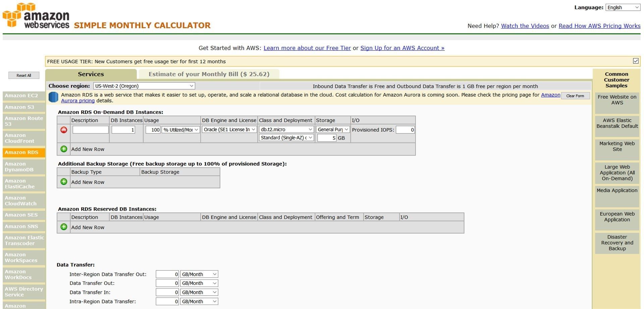Load the Free Website on AWS sample
This screenshot has height=309, width=644.
pos(617,103)
